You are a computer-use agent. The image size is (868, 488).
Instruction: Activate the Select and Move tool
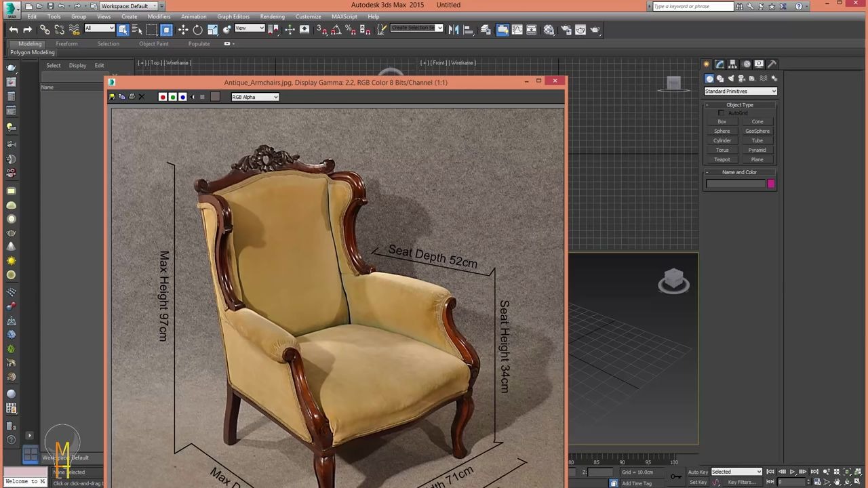pos(183,28)
